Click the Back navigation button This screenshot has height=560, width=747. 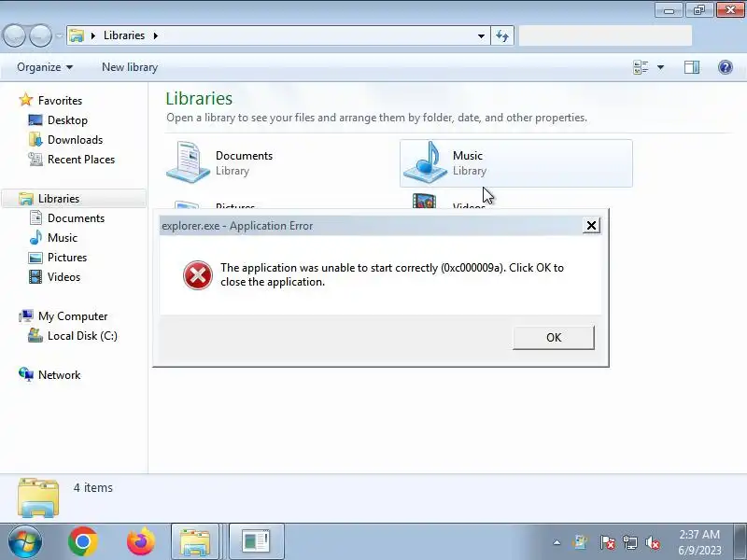tap(14, 35)
